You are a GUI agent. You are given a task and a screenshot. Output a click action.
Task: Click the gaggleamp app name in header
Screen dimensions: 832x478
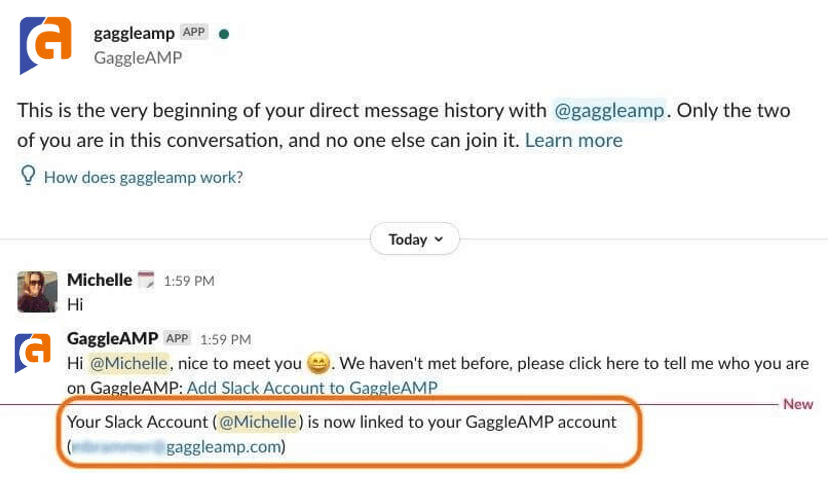pos(134,33)
